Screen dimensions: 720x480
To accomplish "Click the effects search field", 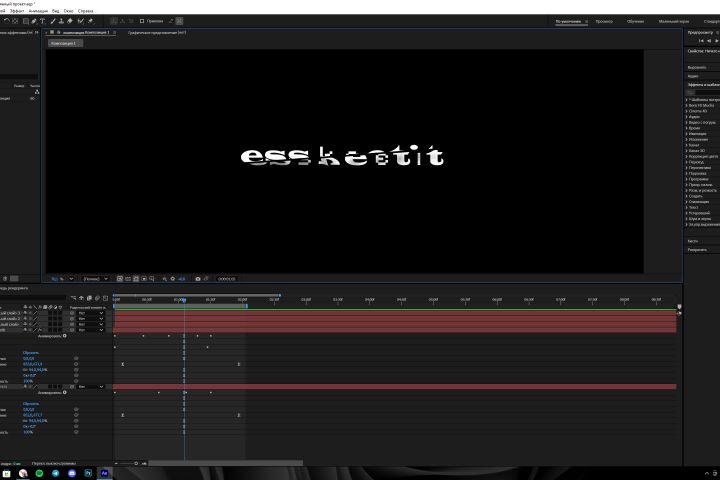I will 703,93.
